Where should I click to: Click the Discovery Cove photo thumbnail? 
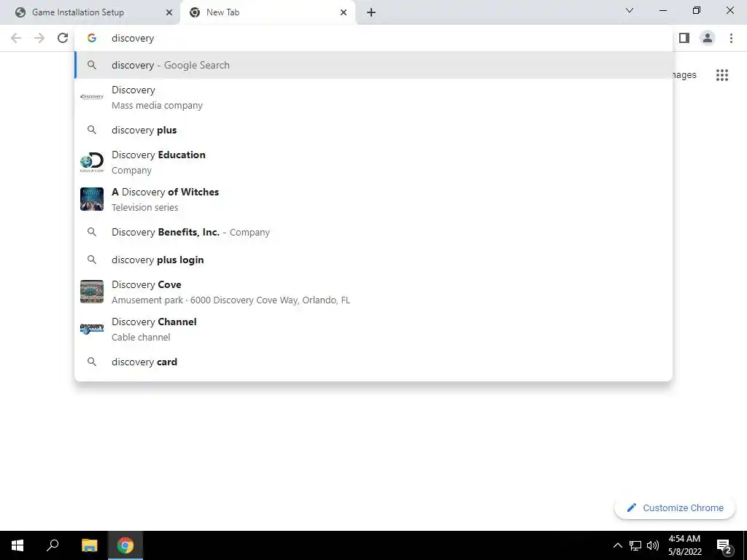[91, 292]
